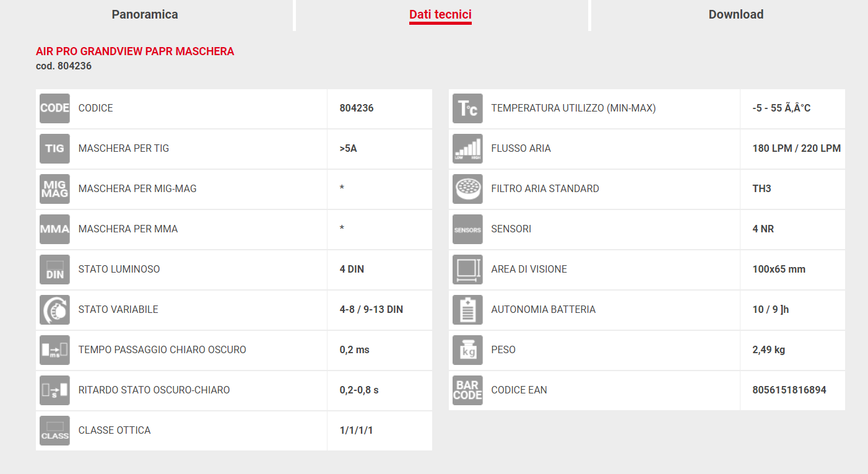This screenshot has height=474, width=868.
Task: Click the 4 DIN value
Action: coord(352,270)
